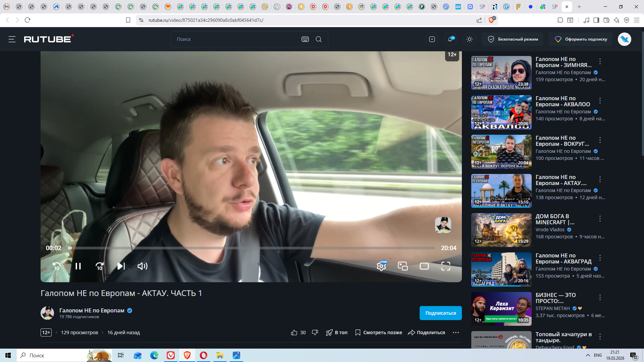Click Поделиться share option

[426, 333]
